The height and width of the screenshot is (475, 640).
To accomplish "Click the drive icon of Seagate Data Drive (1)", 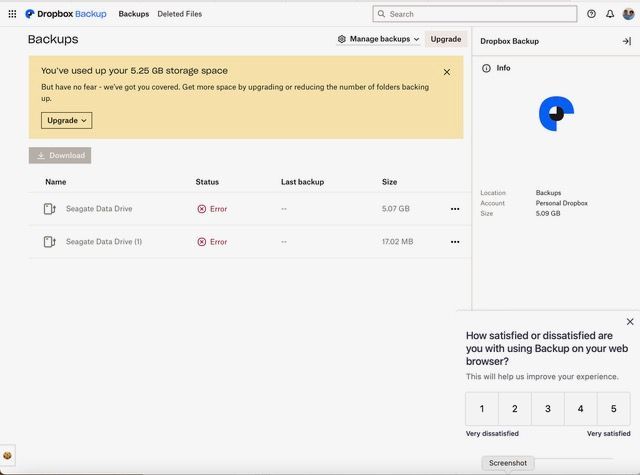I will click(49, 242).
